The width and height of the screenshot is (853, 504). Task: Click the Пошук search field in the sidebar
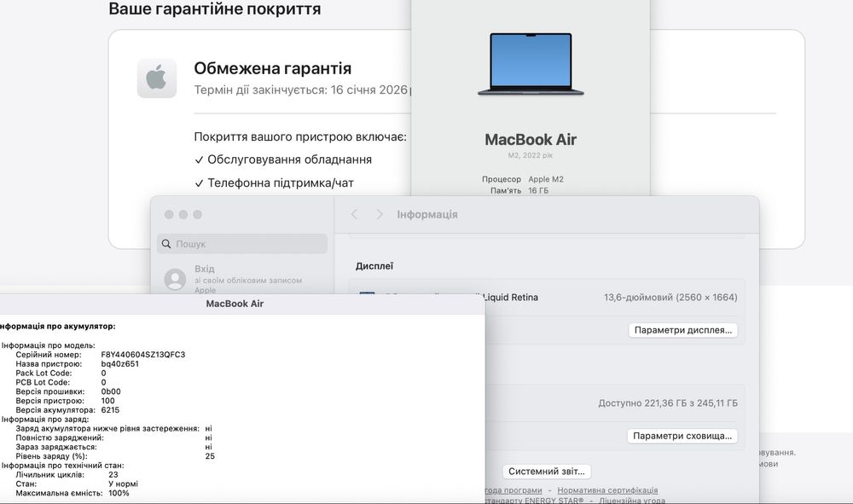[x=242, y=244]
